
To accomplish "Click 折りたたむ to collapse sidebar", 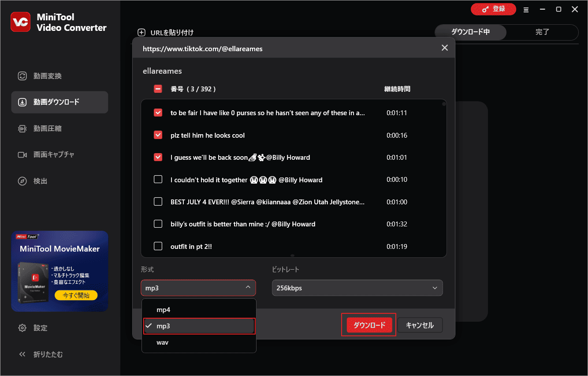I will click(x=60, y=354).
